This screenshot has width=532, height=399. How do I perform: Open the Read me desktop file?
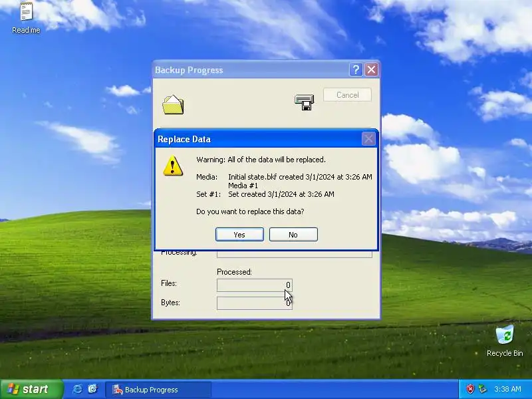[26, 18]
